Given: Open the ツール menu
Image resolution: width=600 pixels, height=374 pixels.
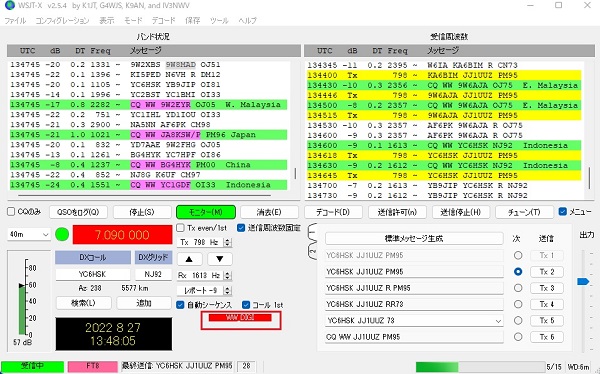Looking at the screenshot, I should point(219,20).
